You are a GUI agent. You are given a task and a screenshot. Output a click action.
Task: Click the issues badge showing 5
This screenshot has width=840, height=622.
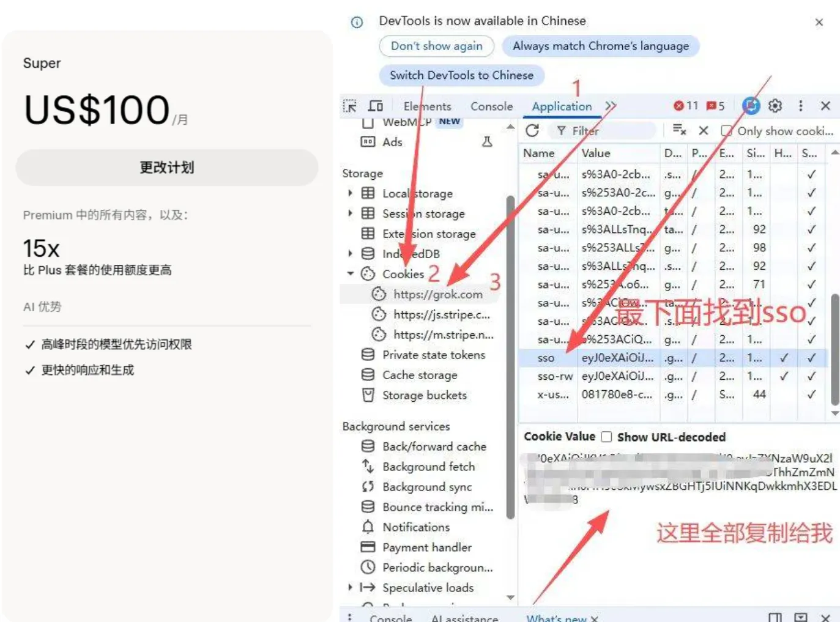(716, 106)
